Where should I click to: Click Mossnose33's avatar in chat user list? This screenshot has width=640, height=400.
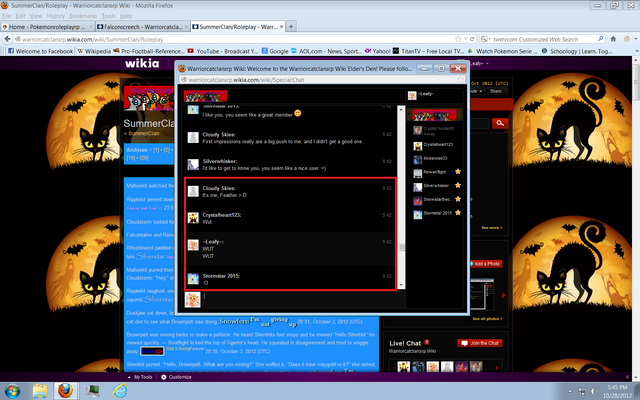coord(417,160)
